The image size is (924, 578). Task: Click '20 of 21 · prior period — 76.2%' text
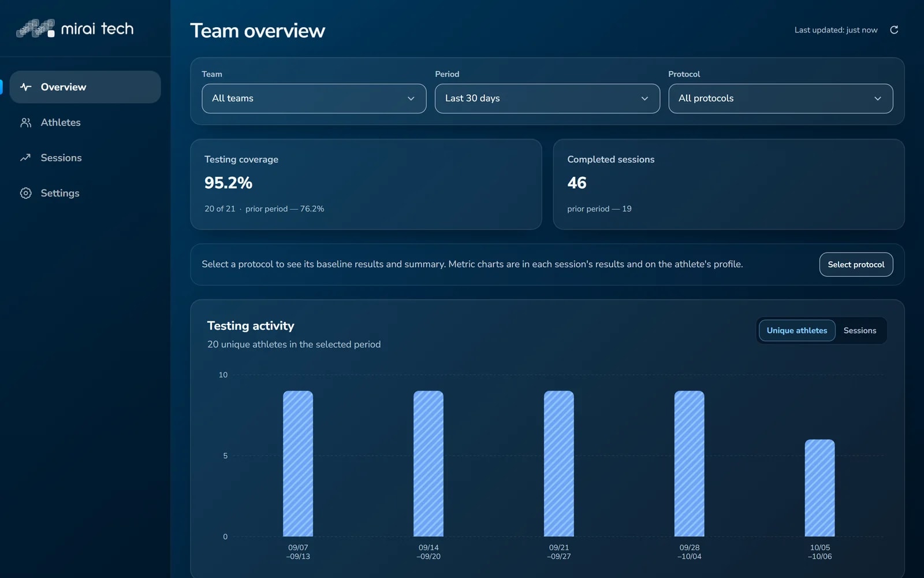pyautogui.click(x=264, y=209)
